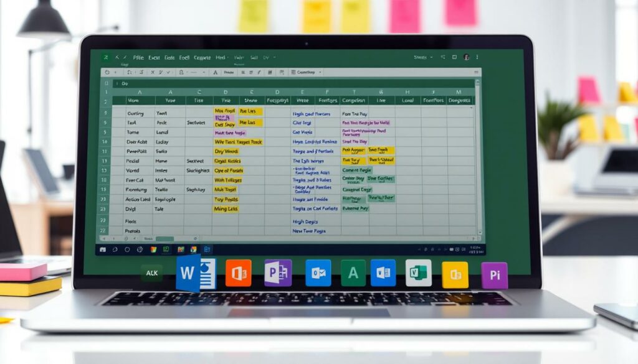
Task: Select the highlighted blue taskbar icon
Action: (x=207, y=250)
